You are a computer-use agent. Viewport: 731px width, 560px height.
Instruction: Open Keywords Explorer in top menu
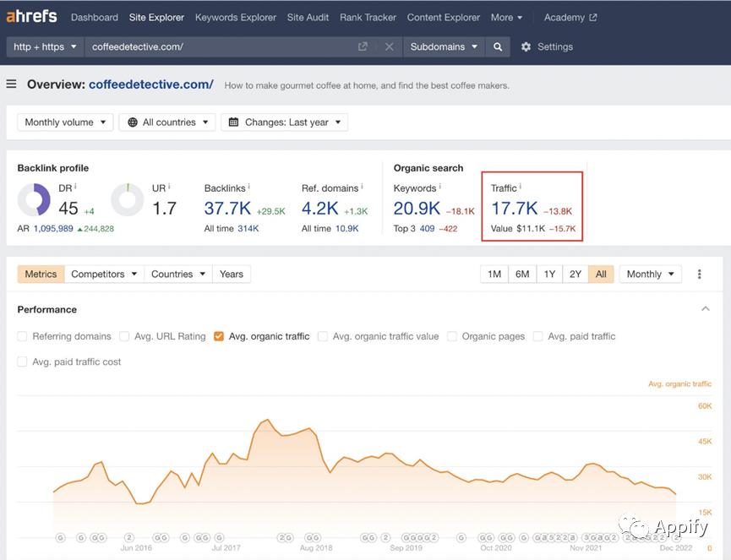pyautogui.click(x=235, y=17)
